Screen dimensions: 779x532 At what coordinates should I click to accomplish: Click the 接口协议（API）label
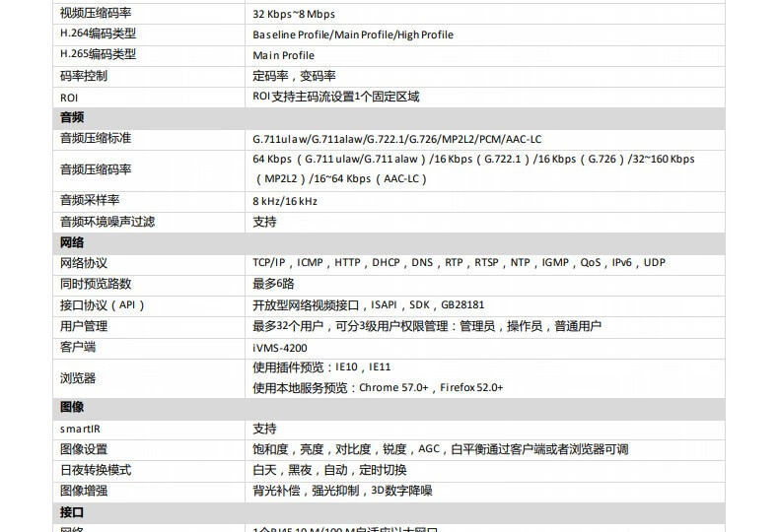coord(102,305)
